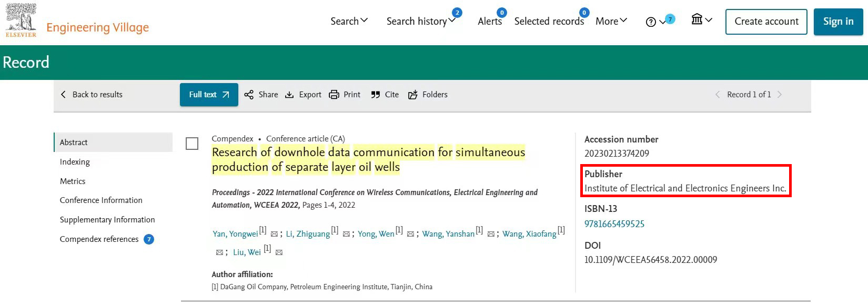Click the Selected records count badge
Screen dimensions: 868x305
[584, 13]
